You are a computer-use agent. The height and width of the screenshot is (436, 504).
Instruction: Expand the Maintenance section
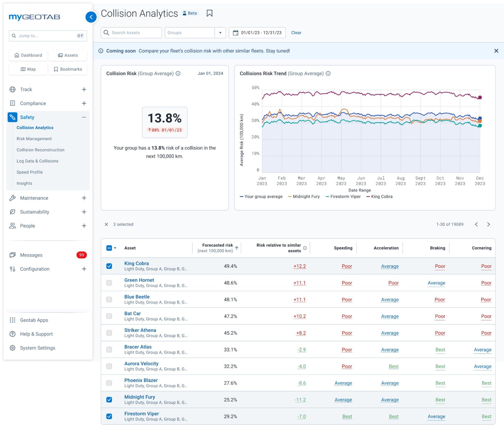click(x=84, y=198)
